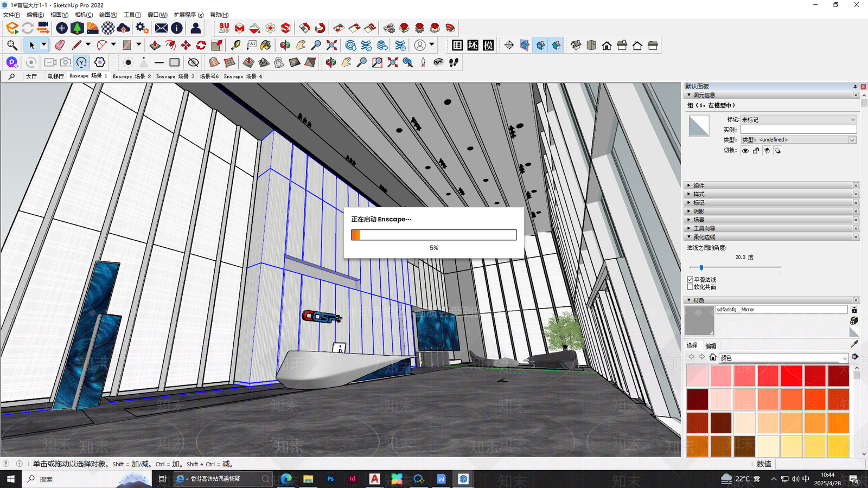Expand the 阴影 panel section
Image resolution: width=868 pixels, height=488 pixels.
pos(771,211)
